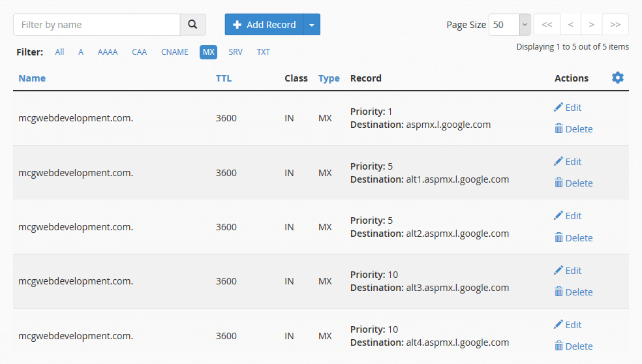The width and height of the screenshot is (642, 364).
Task: Delete the alt3.aspmx.l.google.com record
Action: 573,292
